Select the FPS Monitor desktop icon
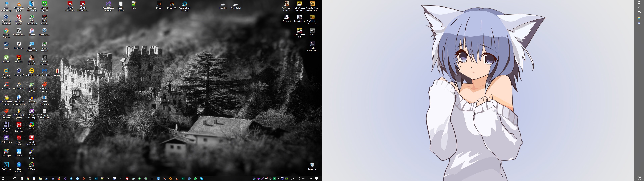The image size is (644, 181). [x=32, y=166]
